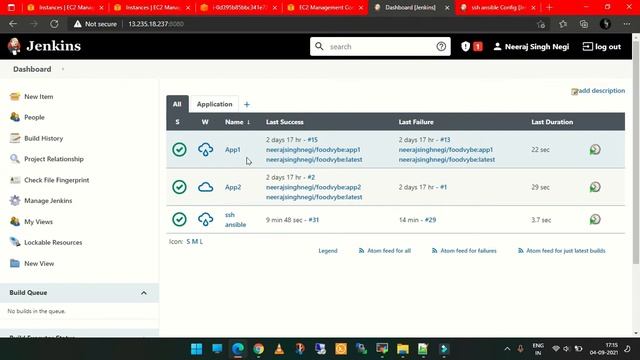Open File Explorer from taskbar
This screenshot has width=640, height=360.
402,349
